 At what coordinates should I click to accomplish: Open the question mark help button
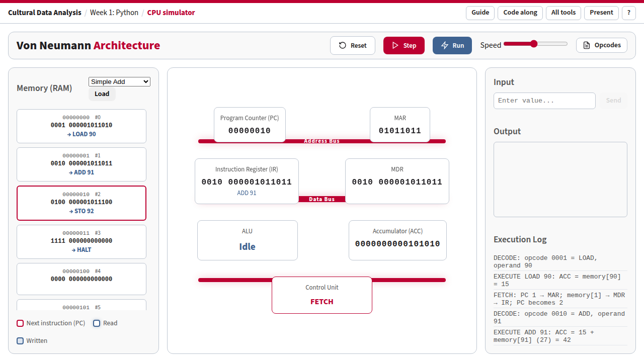click(x=629, y=13)
